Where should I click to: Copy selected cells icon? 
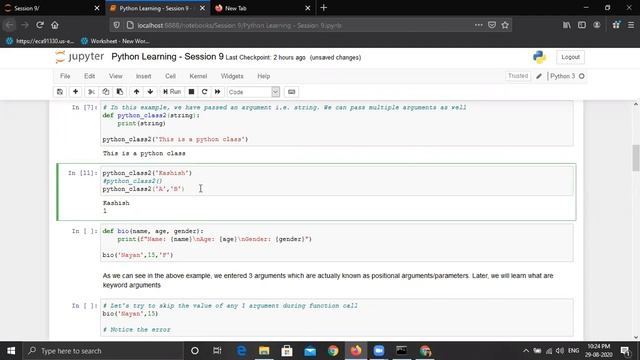point(106,92)
